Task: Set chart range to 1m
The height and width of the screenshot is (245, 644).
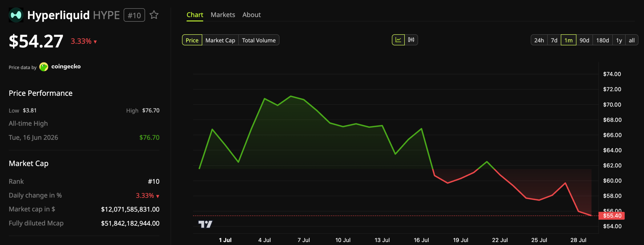Action: (x=569, y=40)
